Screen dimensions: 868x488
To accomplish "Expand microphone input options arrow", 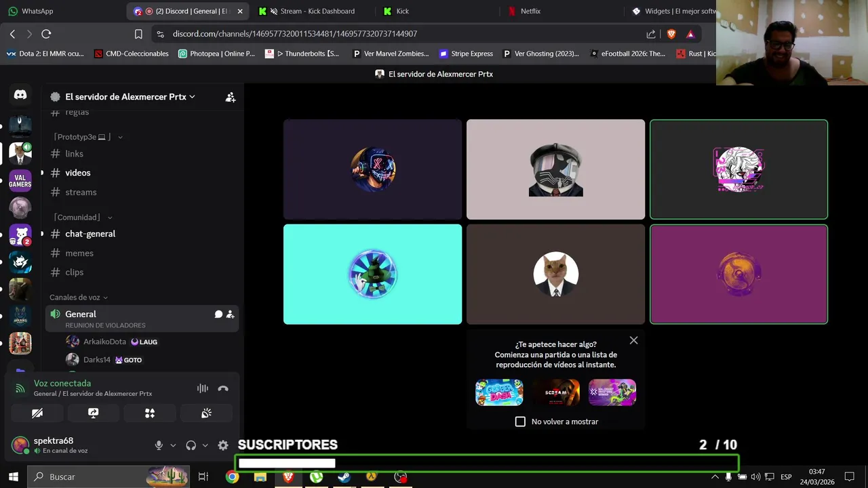I will click(x=173, y=445).
